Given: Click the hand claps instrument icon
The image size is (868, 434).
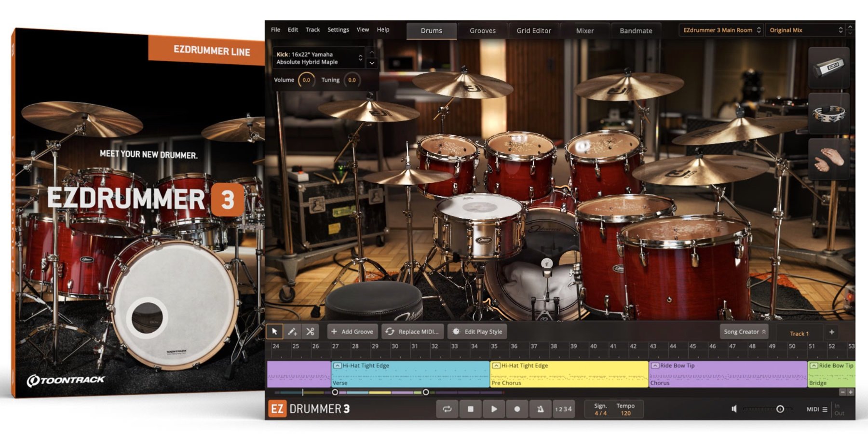Looking at the screenshot, I should pos(828,160).
